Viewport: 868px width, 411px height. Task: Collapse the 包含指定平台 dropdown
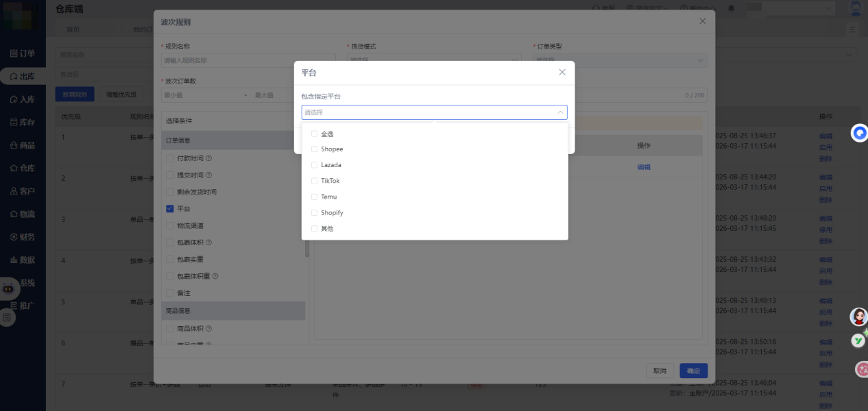coord(559,112)
